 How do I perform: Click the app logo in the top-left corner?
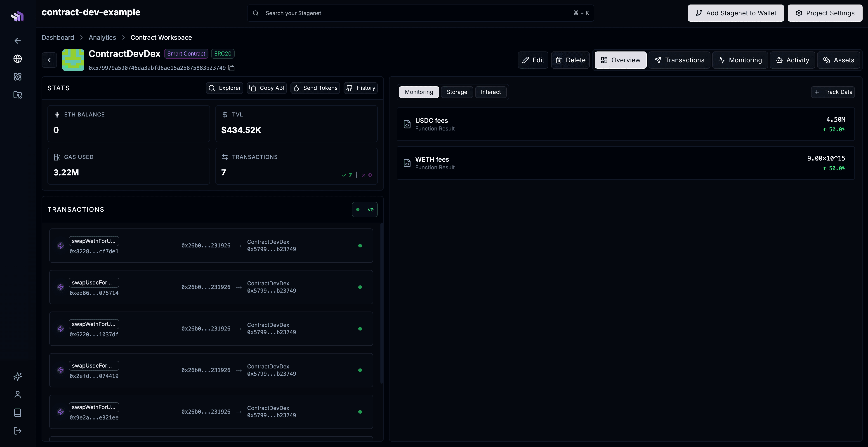(x=17, y=16)
